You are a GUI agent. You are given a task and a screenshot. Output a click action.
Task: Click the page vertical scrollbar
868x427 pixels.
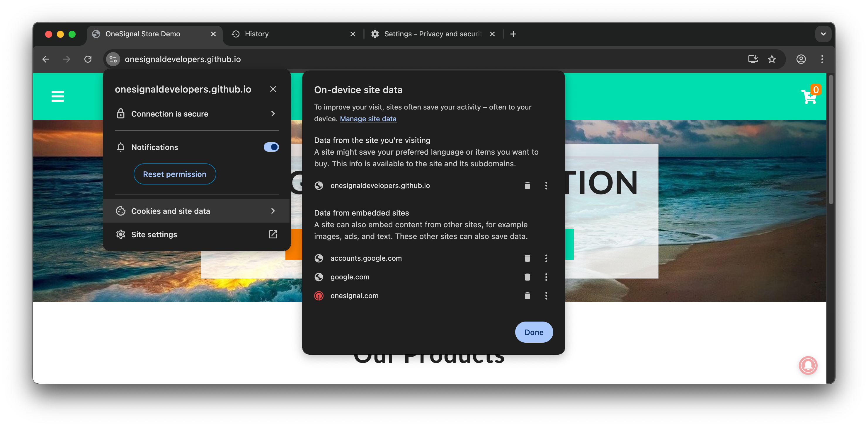pos(831,140)
